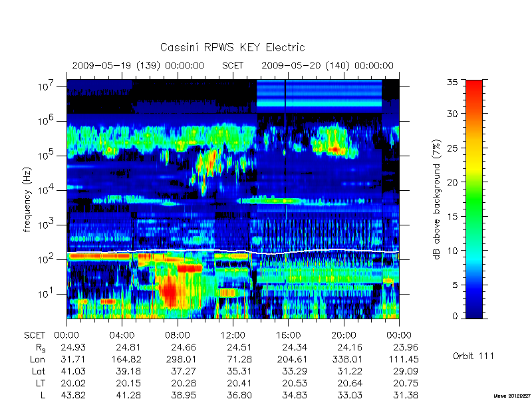Click the Lat value '41.03'

[x=73, y=371]
